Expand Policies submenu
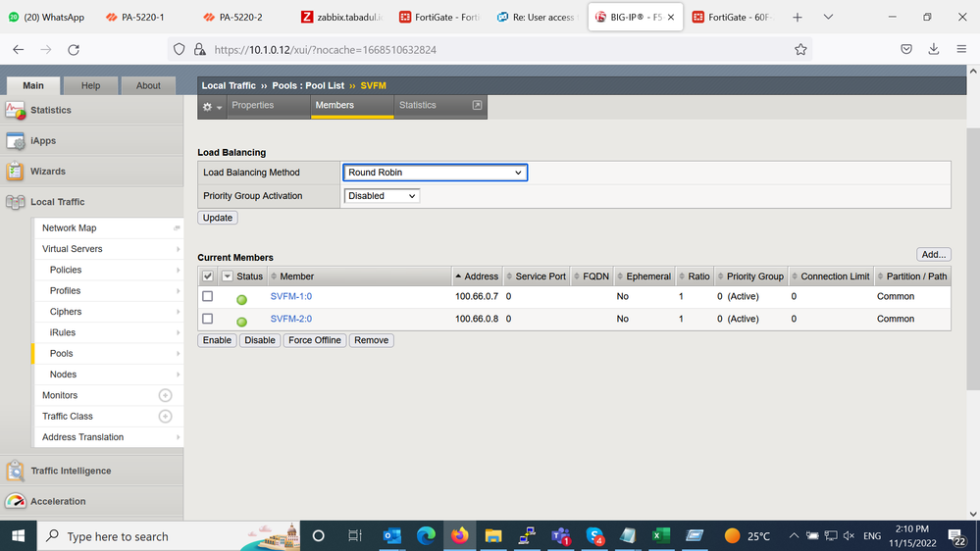Screen dimensions: 980x551 (179, 270)
